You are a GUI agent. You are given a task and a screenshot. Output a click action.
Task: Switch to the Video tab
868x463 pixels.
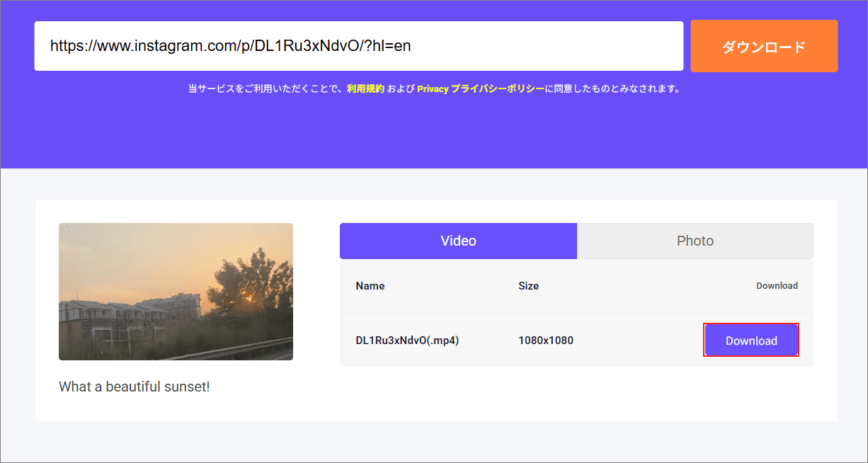458,241
